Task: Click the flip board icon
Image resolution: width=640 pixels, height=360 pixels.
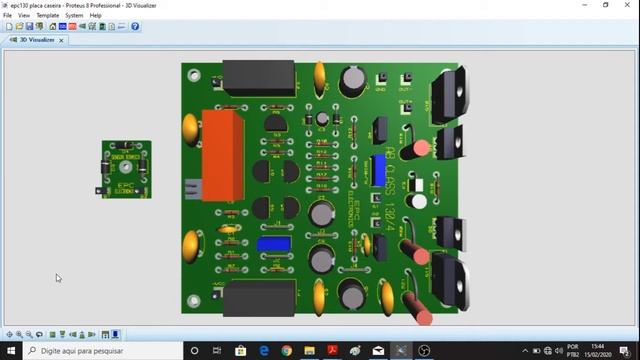Action: click(39, 335)
